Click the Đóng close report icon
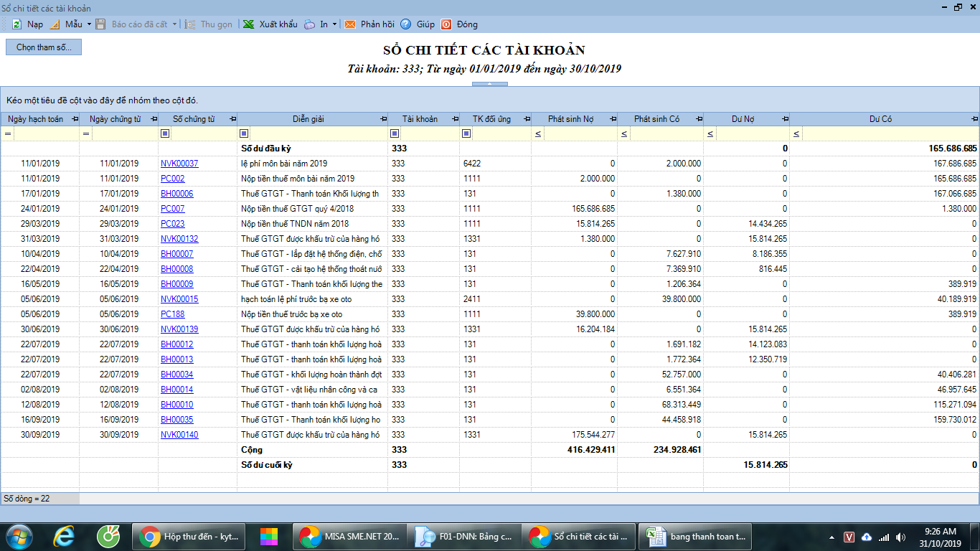 click(446, 24)
